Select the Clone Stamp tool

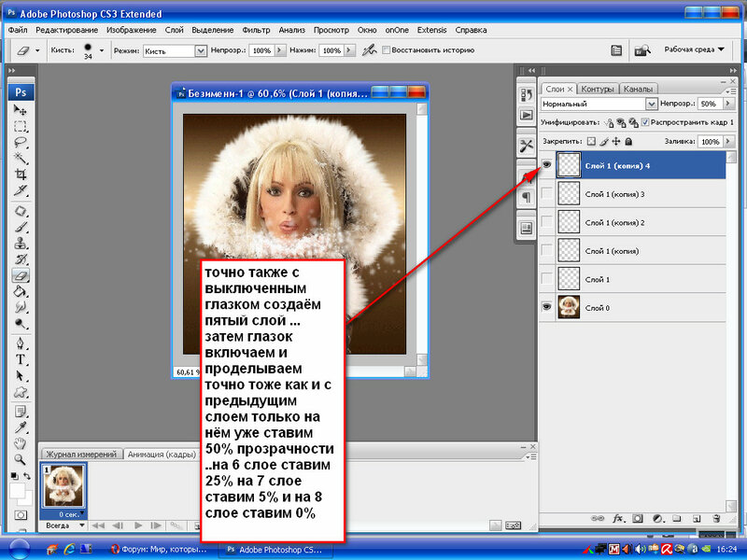(x=20, y=244)
